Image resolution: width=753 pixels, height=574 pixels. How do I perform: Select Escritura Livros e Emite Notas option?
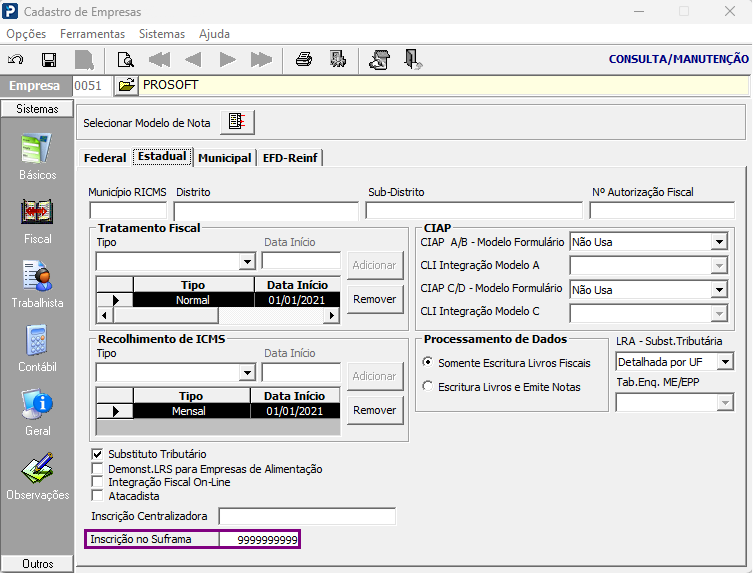pos(427,386)
